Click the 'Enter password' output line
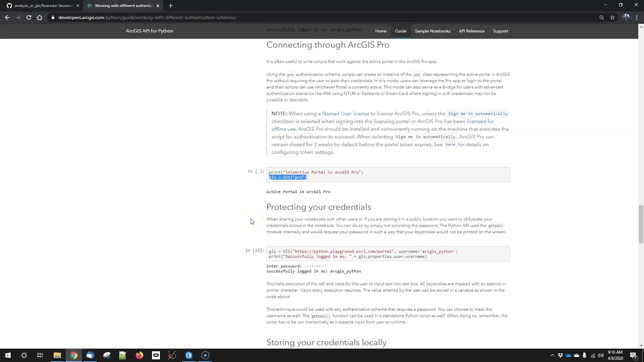Screen dimensions: 644x362 click(294, 266)
